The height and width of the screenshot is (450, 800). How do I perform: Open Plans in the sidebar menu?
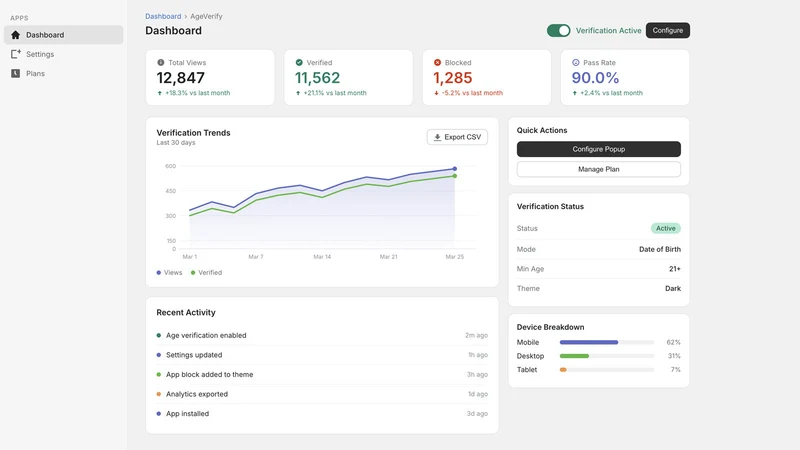(x=63, y=73)
